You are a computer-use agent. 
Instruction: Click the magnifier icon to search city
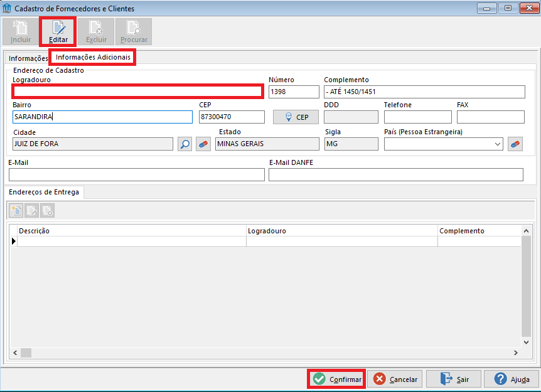pos(185,144)
